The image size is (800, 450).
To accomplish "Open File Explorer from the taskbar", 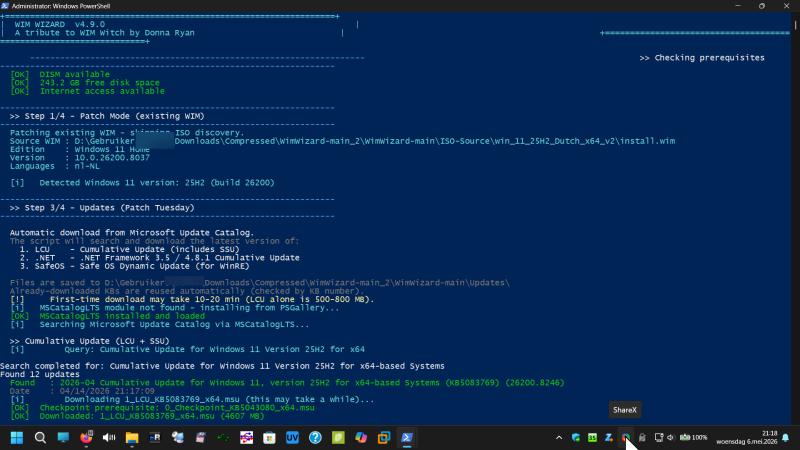I will [x=132, y=438].
